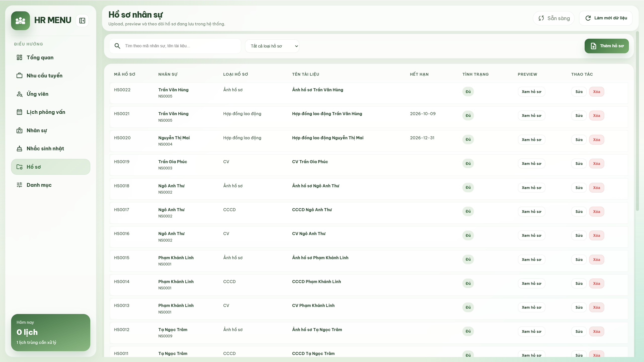This screenshot has height=362, width=644.
Task: Click the HR MENU team logo icon
Action: [20, 21]
